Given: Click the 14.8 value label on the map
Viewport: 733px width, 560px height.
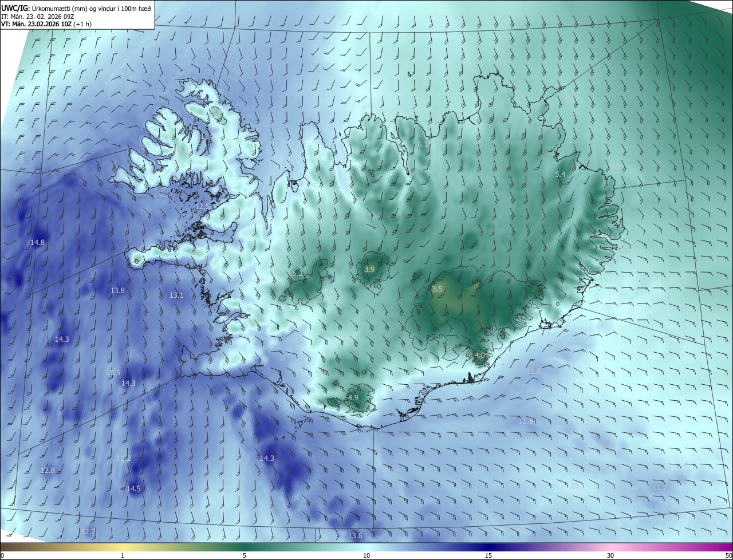Looking at the screenshot, I should click(x=37, y=243).
